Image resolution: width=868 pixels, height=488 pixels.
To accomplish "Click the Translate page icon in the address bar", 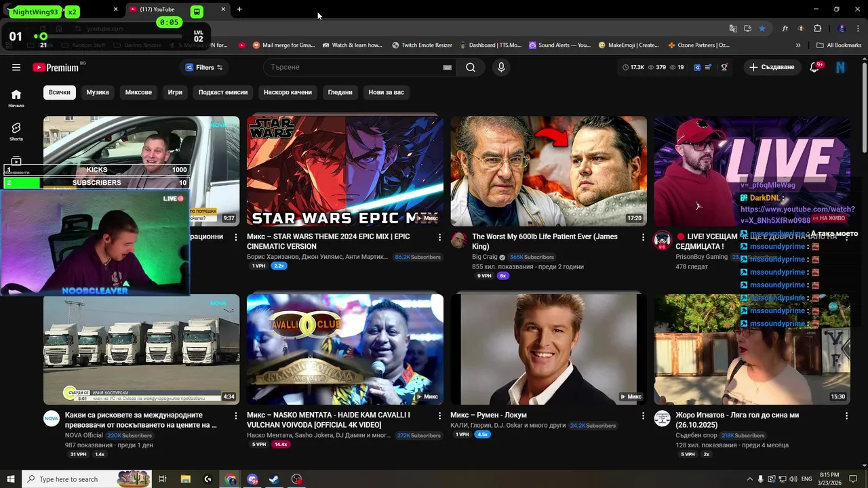I will tap(733, 28).
